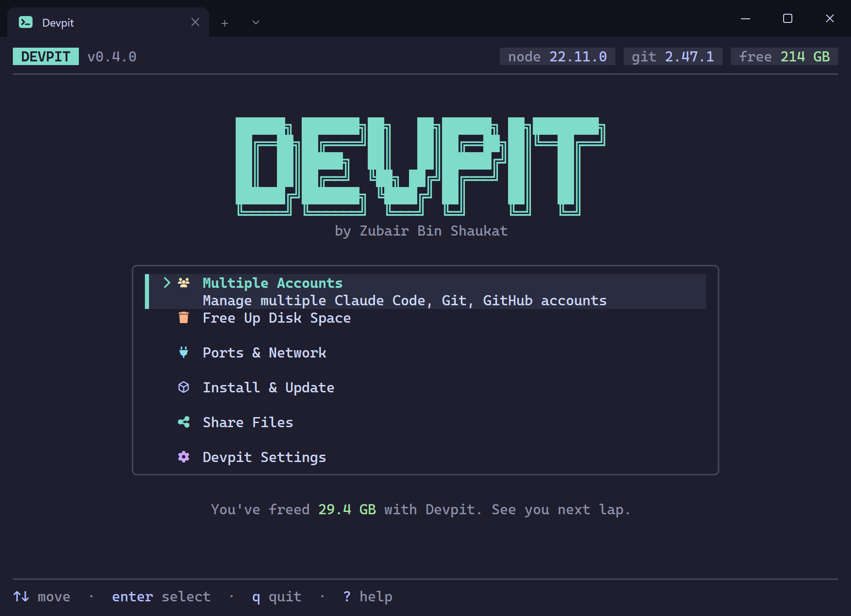Viewport: 851px width, 616px height.
Task: Close the terminal window
Action: pyautogui.click(x=830, y=18)
